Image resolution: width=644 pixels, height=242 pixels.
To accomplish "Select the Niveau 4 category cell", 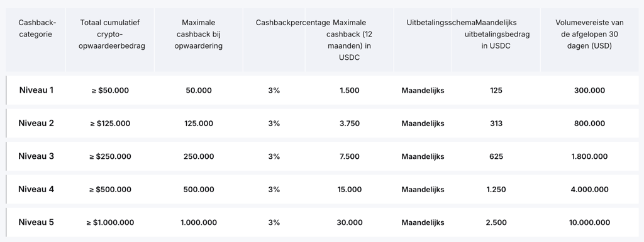I will click(36, 189).
